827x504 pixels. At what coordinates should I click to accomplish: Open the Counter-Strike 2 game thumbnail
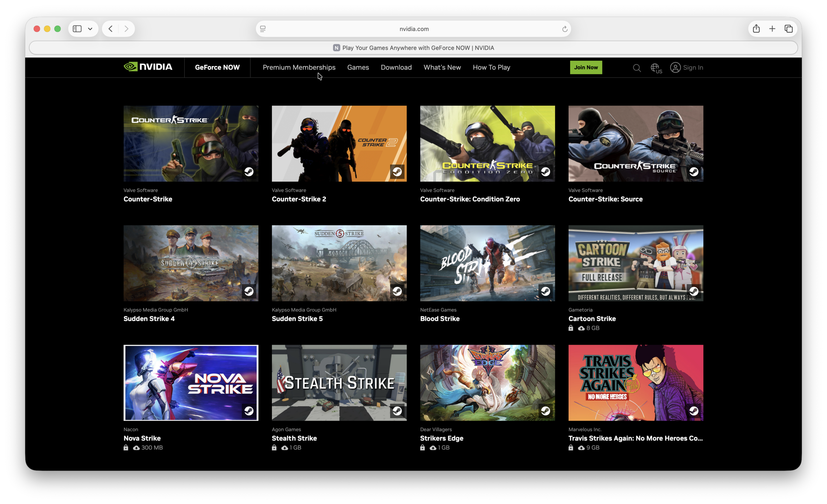339,144
